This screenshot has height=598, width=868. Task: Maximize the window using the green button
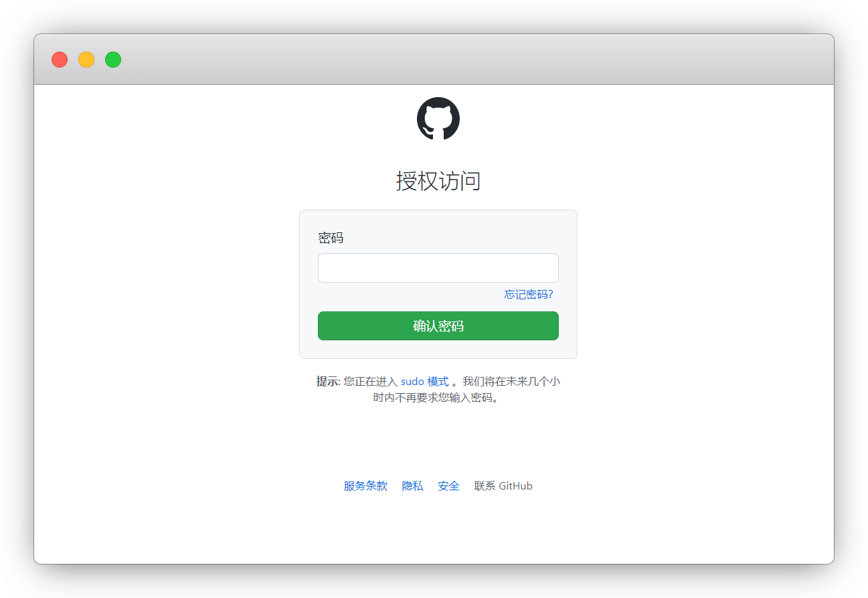click(113, 60)
